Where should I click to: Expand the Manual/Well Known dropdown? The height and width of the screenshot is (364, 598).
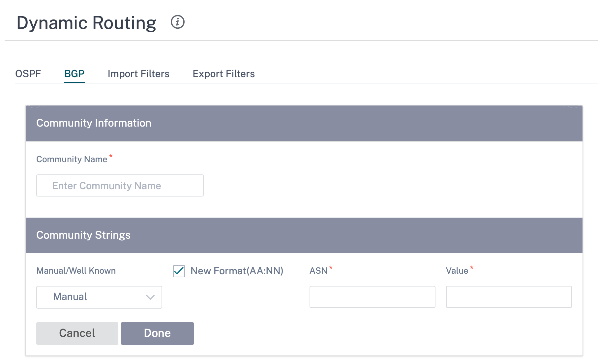[x=99, y=297]
